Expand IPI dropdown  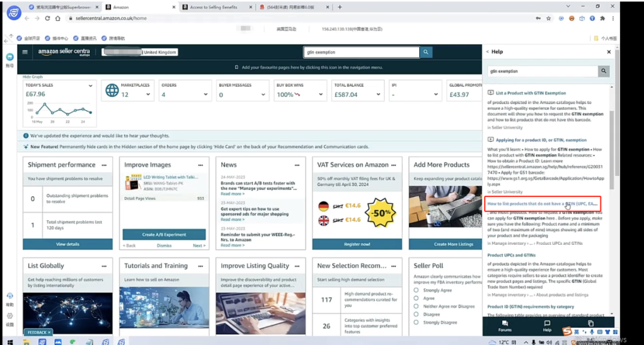click(x=436, y=94)
